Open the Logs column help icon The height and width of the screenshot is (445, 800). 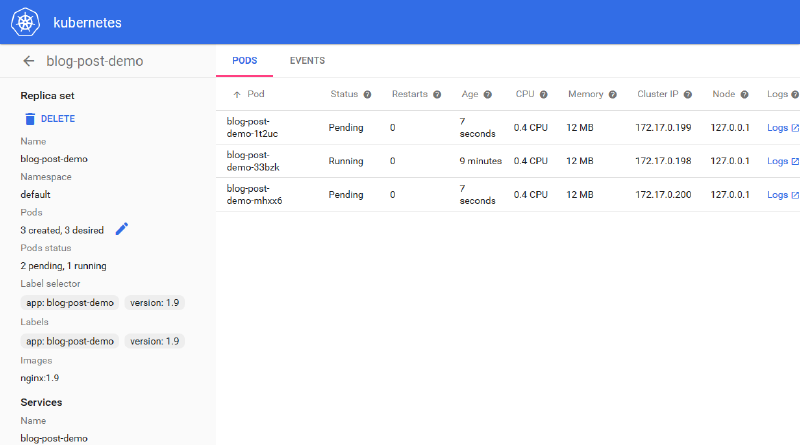[795, 94]
